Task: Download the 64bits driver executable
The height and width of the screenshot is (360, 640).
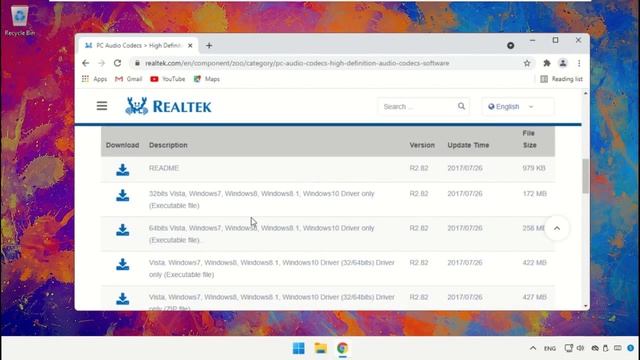Action: 122,230
